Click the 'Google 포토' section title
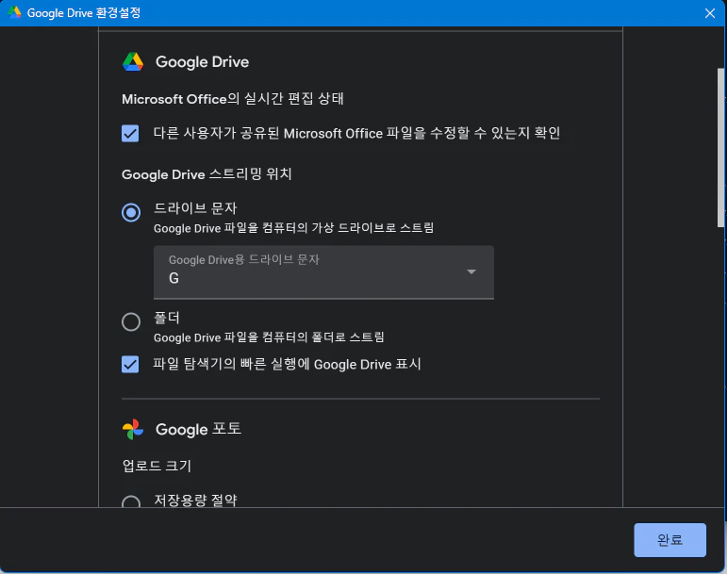Image resolution: width=728 pixels, height=575 pixels. click(x=199, y=429)
